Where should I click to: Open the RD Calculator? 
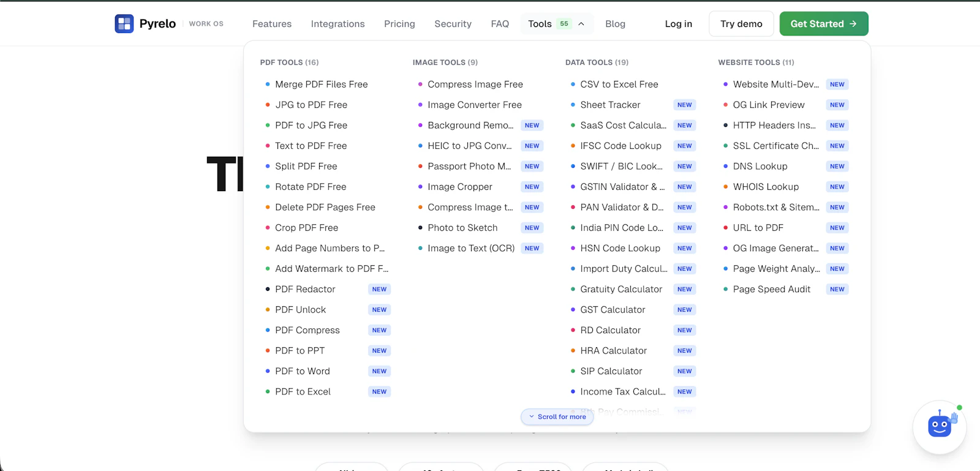[x=610, y=330]
